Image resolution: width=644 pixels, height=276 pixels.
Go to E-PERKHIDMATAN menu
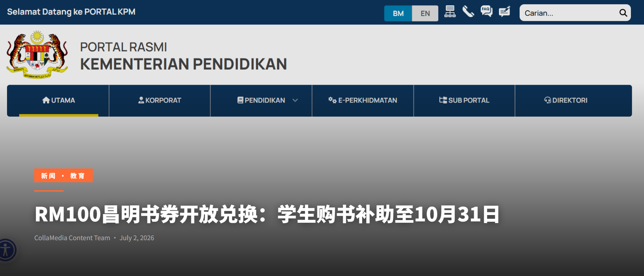coord(363,100)
